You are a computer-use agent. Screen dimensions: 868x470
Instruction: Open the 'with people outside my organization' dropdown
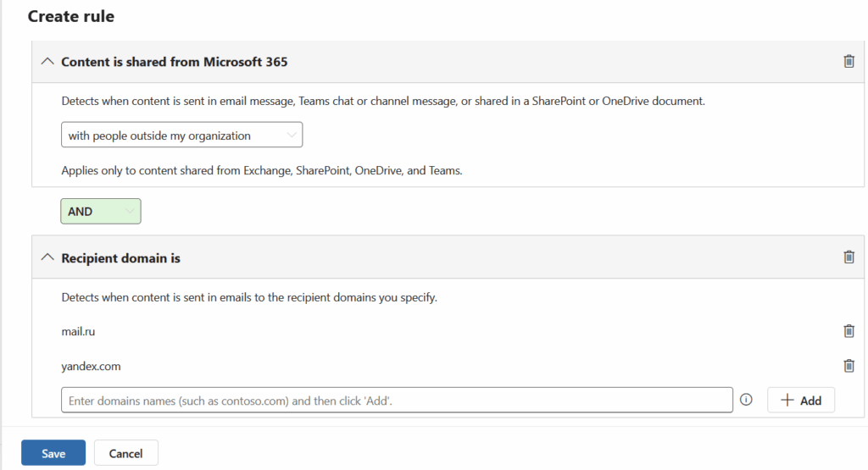click(181, 135)
